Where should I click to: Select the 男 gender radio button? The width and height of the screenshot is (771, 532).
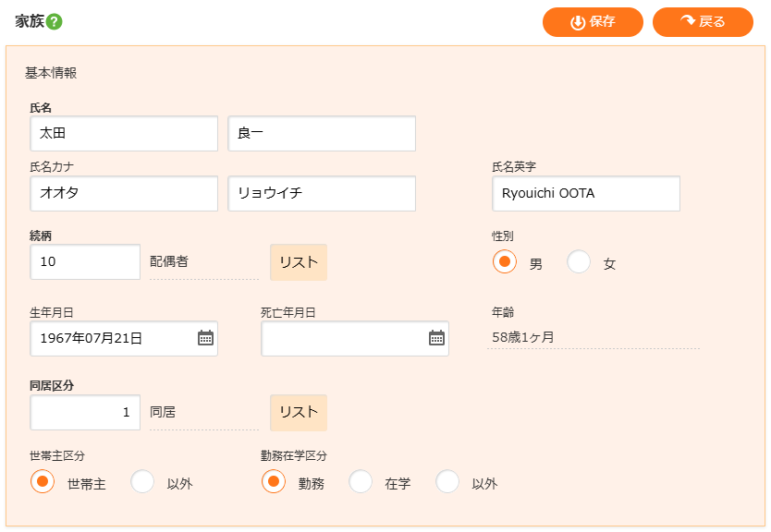point(505,262)
